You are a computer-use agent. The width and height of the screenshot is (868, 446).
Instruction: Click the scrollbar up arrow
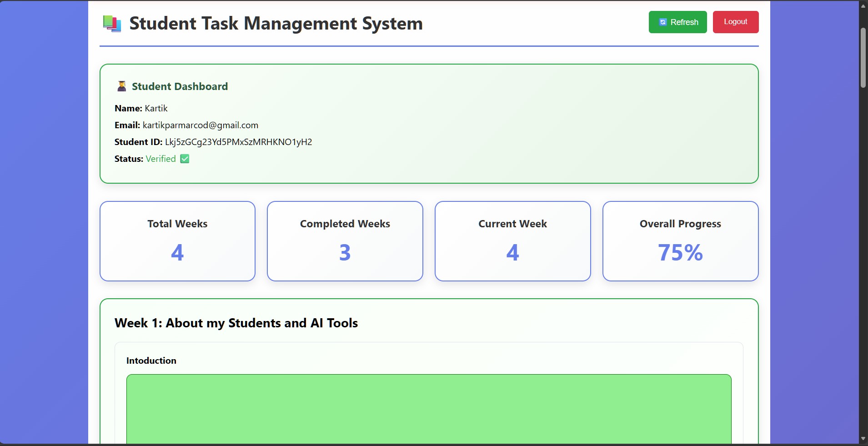click(x=863, y=6)
